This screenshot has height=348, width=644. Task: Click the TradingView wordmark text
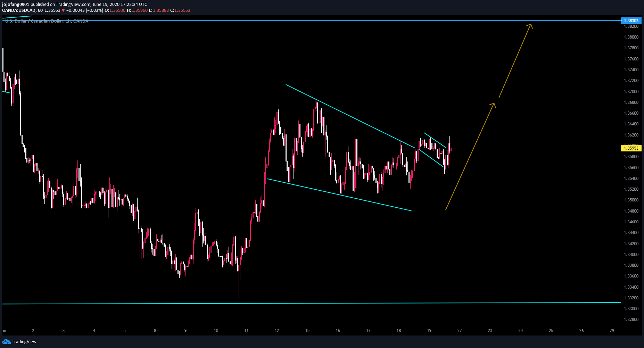point(24,342)
